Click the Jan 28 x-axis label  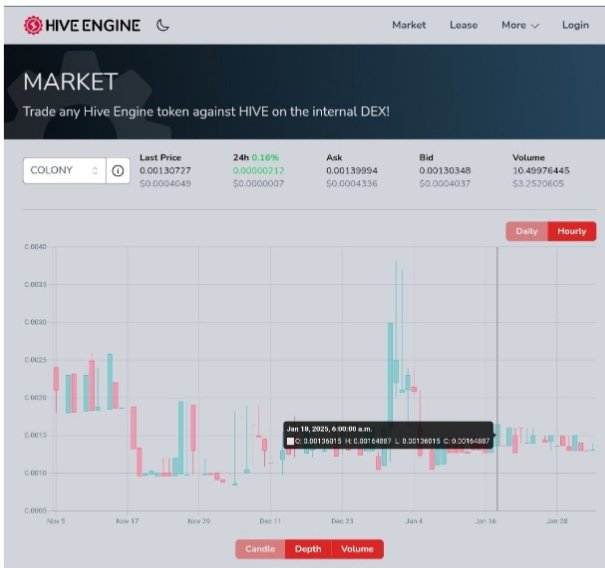tap(557, 521)
